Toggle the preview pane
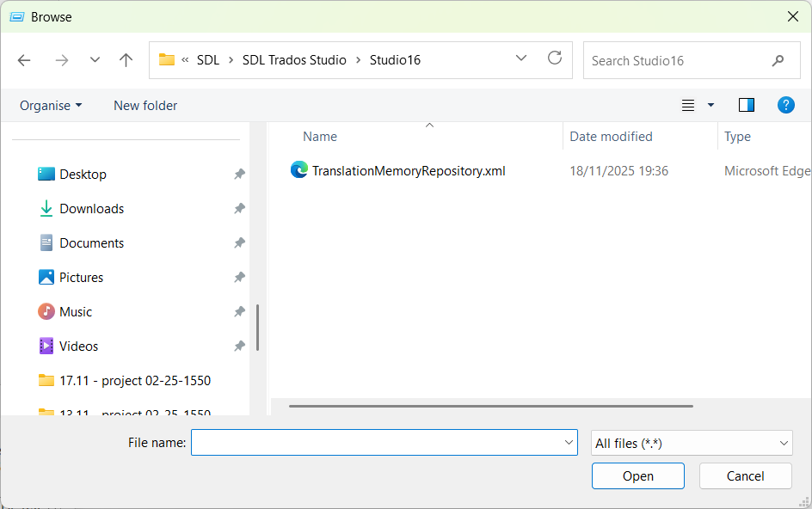 point(746,105)
